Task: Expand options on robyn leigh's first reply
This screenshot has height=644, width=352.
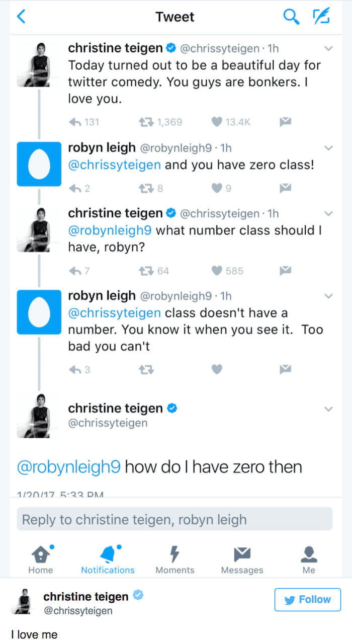Action: pos(328,148)
